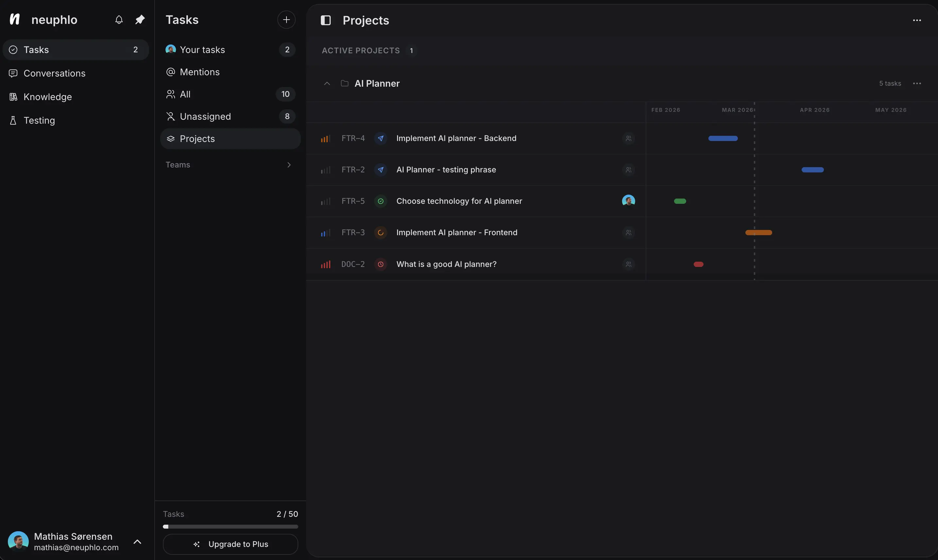Switch to the Conversations section
This screenshot has height=560, width=938.
pos(55,73)
